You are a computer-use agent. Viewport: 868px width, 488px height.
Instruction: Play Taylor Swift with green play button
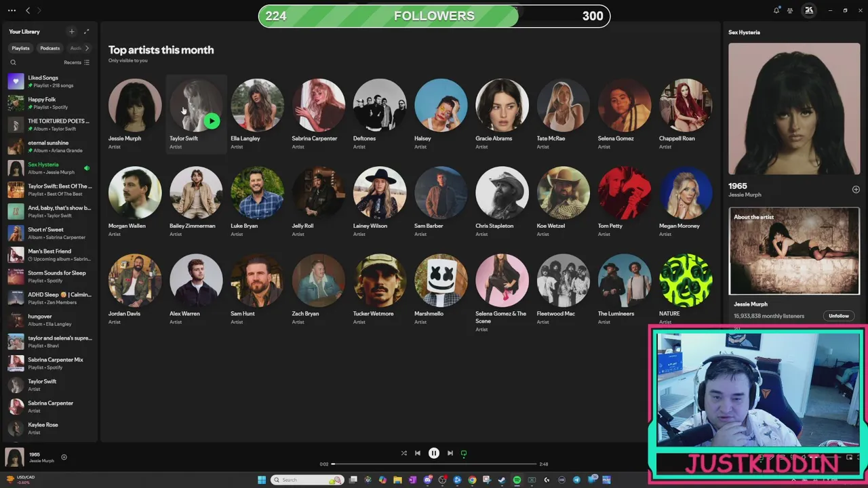click(212, 121)
